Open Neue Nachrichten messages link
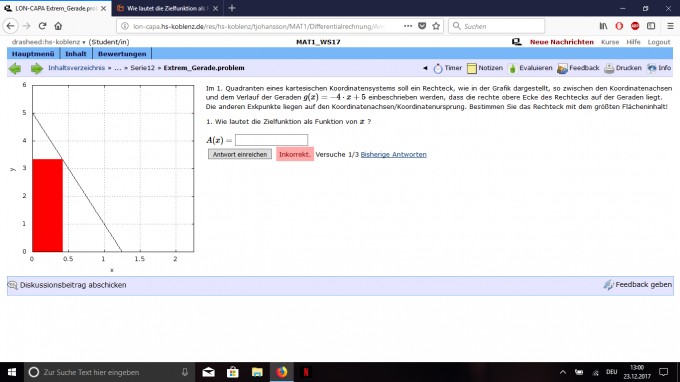This screenshot has height=382, width=680. click(562, 42)
